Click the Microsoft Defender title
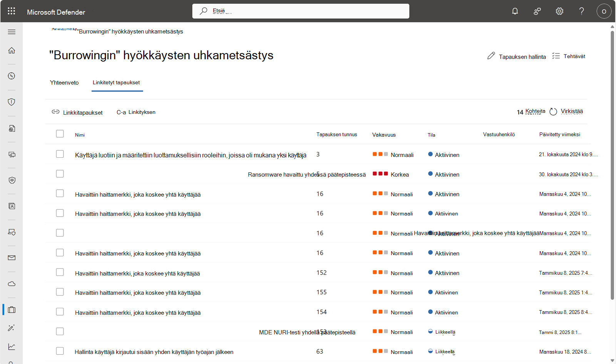 click(56, 12)
